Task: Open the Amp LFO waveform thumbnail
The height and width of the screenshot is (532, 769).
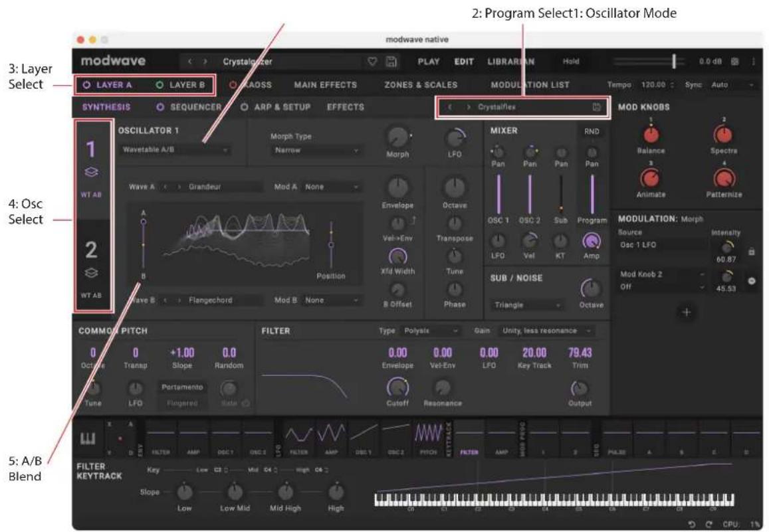Action: click(x=331, y=438)
